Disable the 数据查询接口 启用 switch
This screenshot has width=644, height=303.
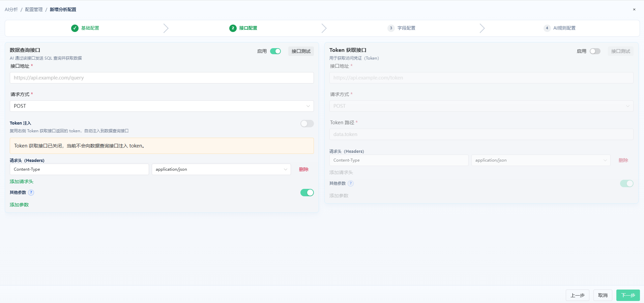275,51
